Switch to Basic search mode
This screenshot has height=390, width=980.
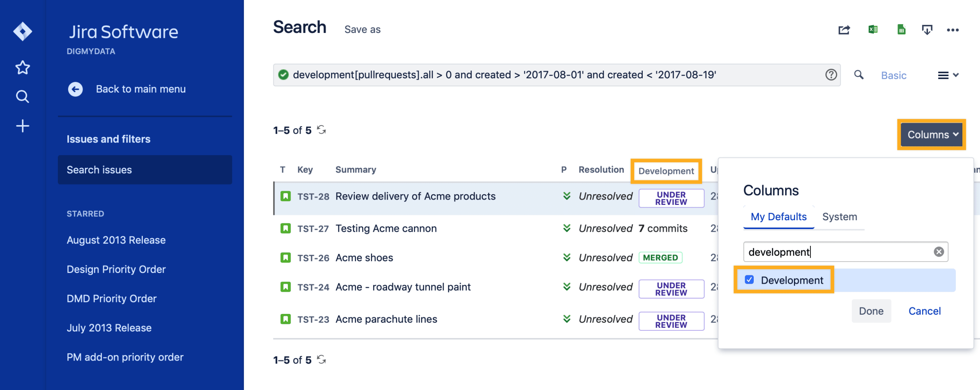tap(893, 75)
